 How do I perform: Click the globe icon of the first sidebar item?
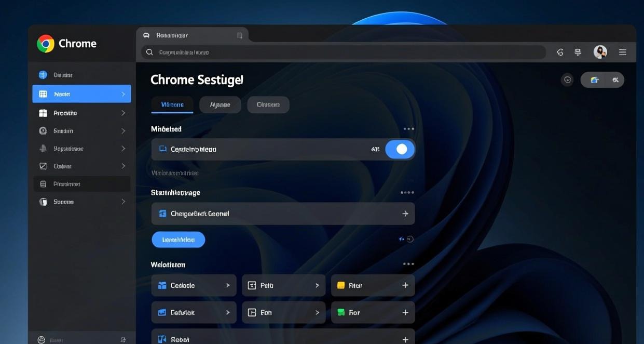click(x=43, y=75)
